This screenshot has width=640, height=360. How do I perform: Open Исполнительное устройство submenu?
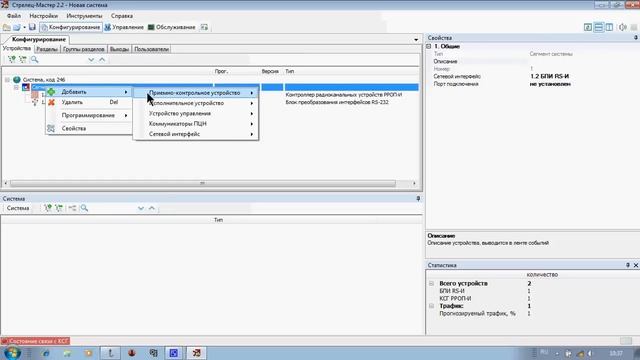pos(196,103)
